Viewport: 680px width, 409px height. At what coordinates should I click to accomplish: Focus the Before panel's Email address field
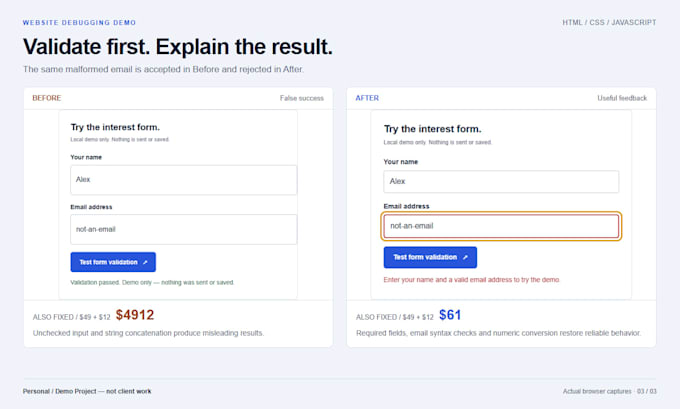point(184,229)
